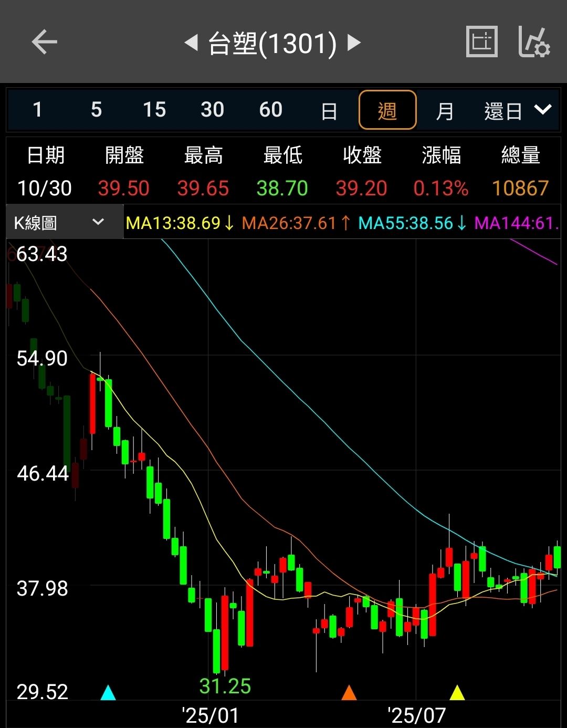Image resolution: width=567 pixels, height=728 pixels.
Task: Tap the 29.52 price axis label
Action: (42, 692)
